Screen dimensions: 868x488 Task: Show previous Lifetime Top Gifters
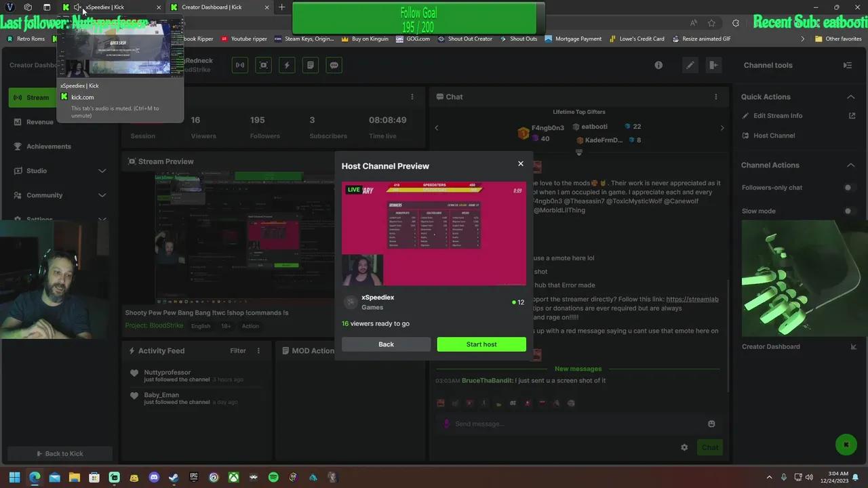(x=437, y=128)
